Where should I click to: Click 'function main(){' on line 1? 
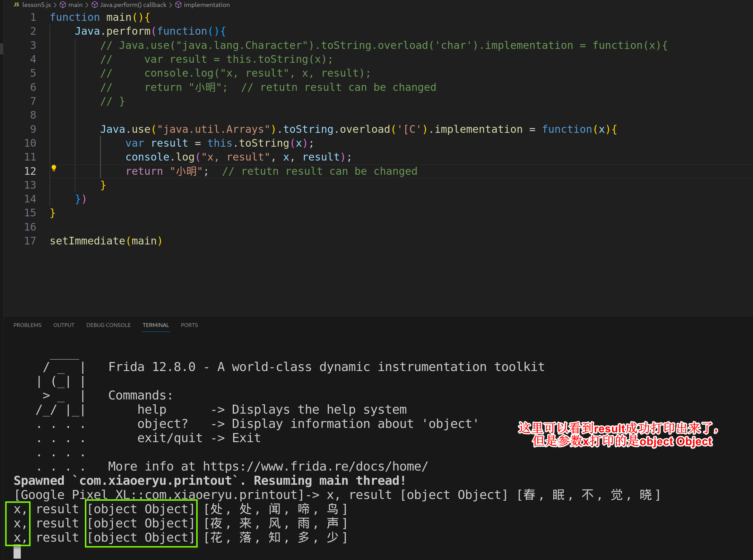100,17
